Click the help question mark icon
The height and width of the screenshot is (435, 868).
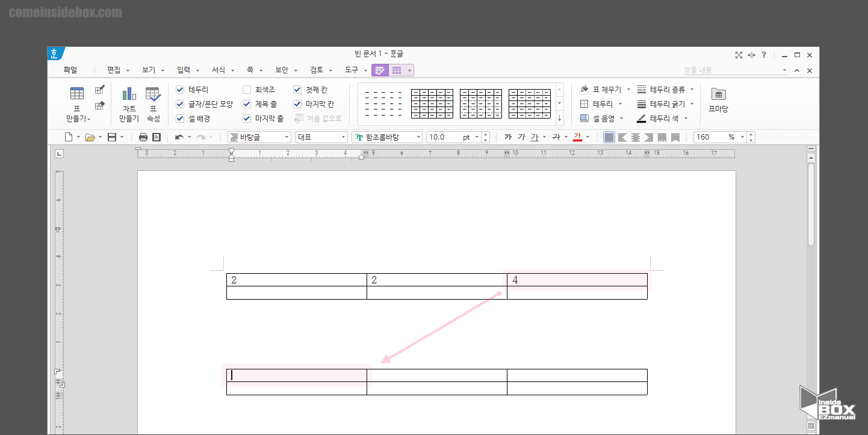point(764,55)
